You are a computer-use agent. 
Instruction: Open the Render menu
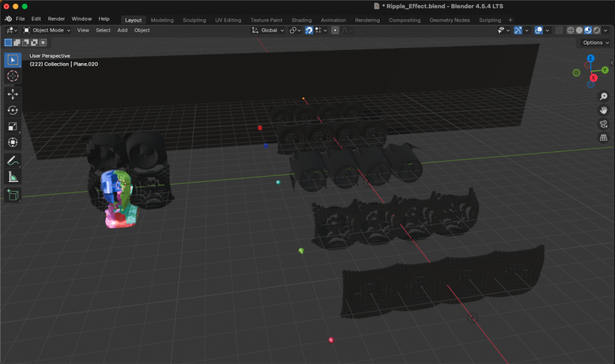point(56,19)
